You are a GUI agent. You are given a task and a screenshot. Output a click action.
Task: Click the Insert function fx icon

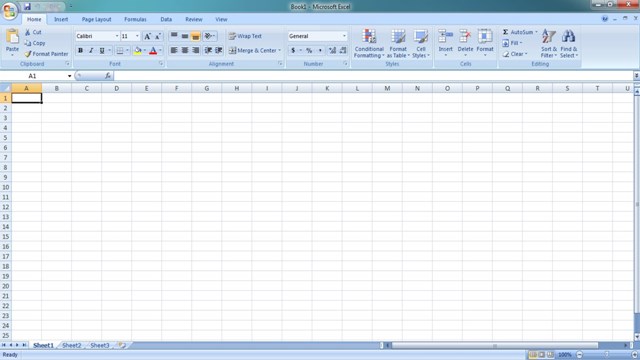[x=108, y=76]
